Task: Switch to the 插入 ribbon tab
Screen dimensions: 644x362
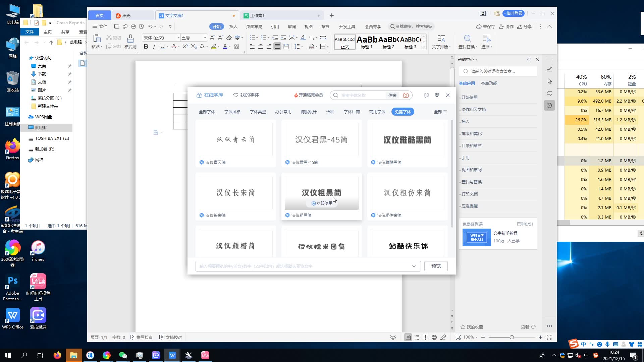Action: (x=233, y=26)
